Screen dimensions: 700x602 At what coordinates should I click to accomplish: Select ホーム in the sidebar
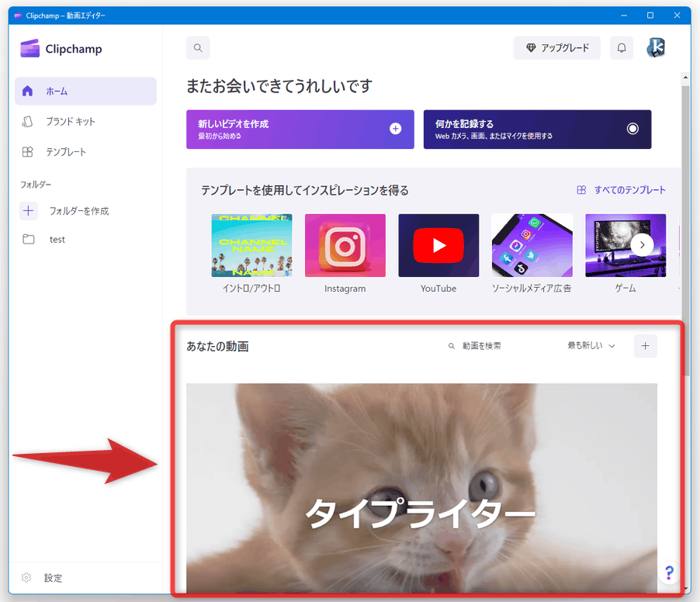click(85, 91)
